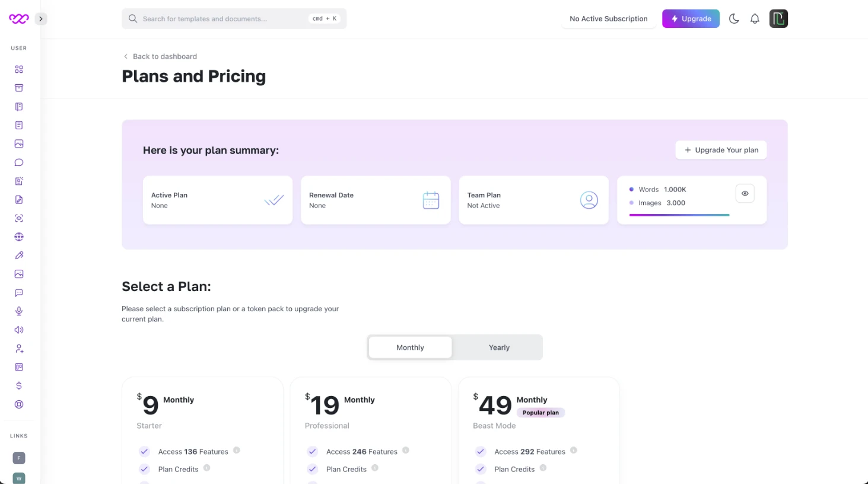Toggle usage visibility eye button
The height and width of the screenshot is (501, 868).
[x=745, y=193]
